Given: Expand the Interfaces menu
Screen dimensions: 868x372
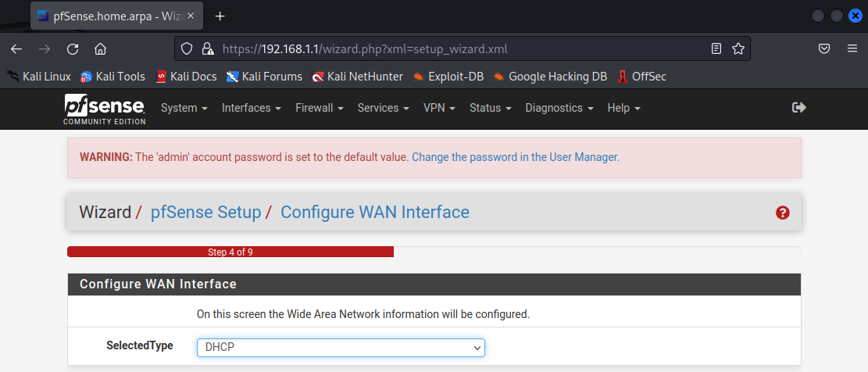Looking at the screenshot, I should tap(251, 108).
